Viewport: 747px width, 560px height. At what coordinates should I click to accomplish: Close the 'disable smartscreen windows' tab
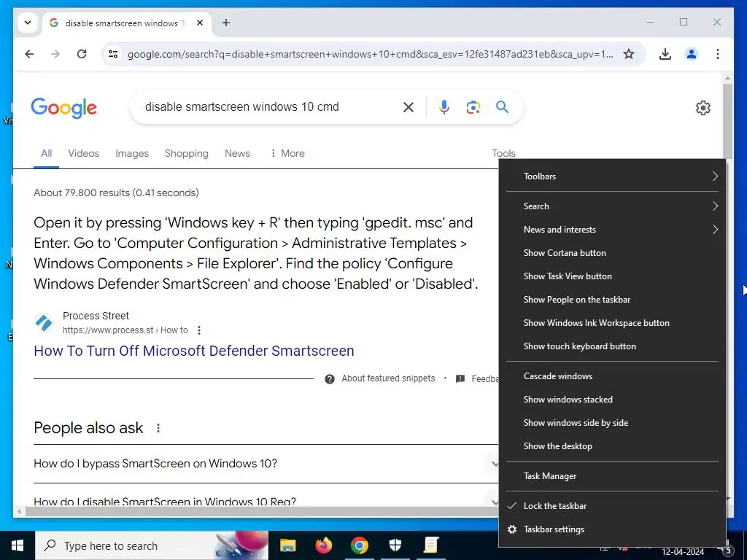click(200, 23)
